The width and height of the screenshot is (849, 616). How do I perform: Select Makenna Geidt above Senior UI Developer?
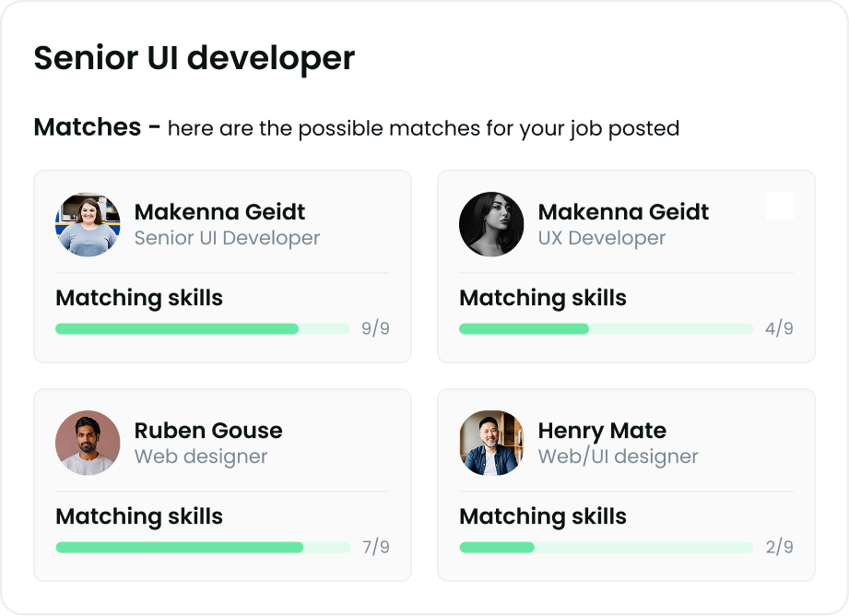[219, 212]
